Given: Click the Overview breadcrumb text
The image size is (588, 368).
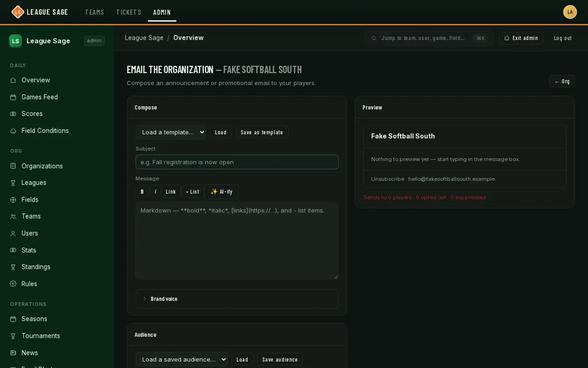Looking at the screenshot, I should pos(188,38).
